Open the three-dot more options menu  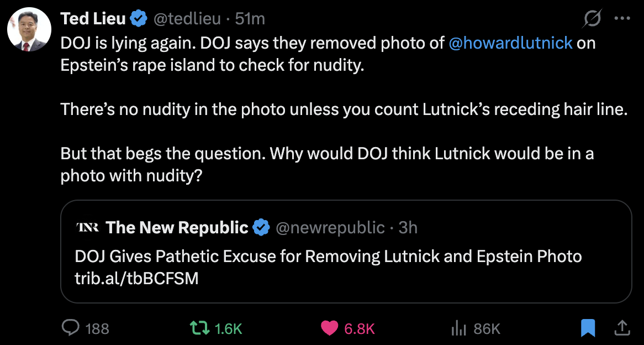622,18
